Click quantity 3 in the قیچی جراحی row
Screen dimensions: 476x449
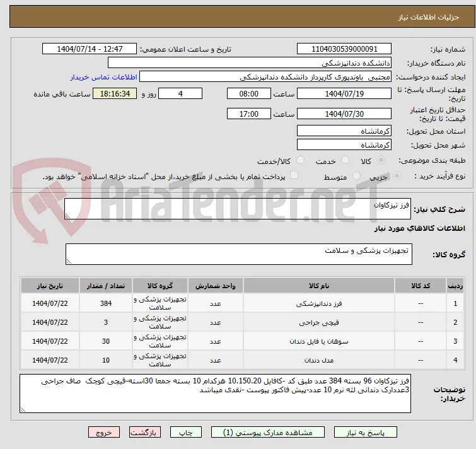[106, 322]
